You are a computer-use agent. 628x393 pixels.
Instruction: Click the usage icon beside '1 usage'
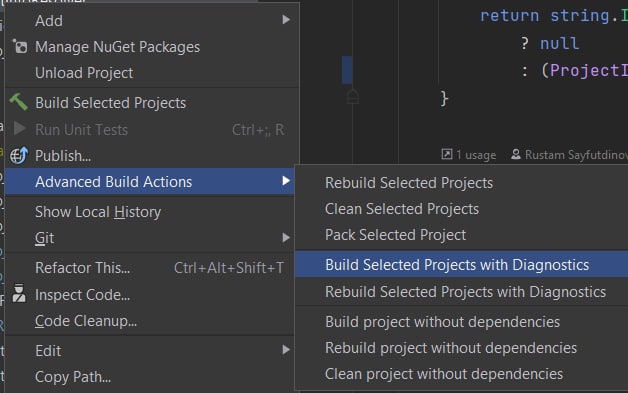coord(447,154)
